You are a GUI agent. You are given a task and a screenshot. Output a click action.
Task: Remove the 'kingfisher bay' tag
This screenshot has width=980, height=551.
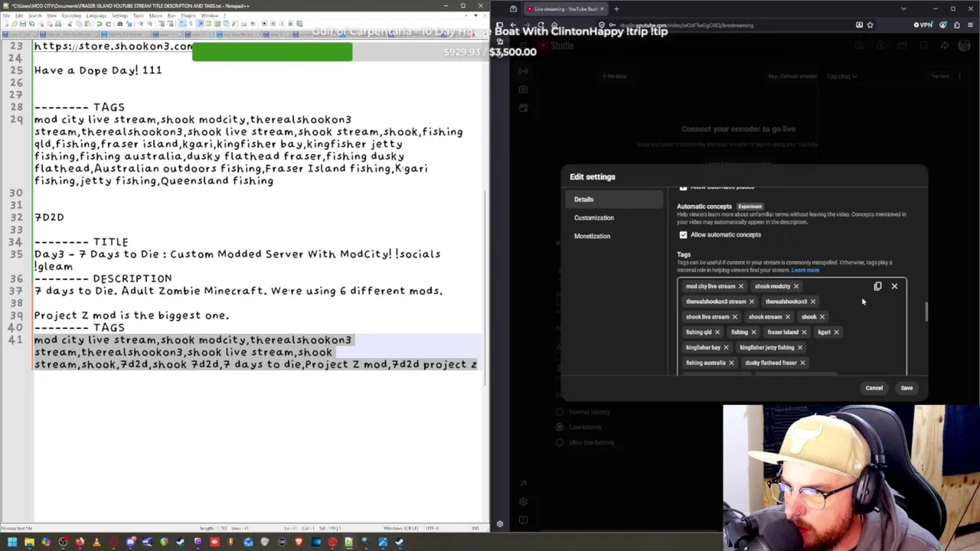(726, 347)
